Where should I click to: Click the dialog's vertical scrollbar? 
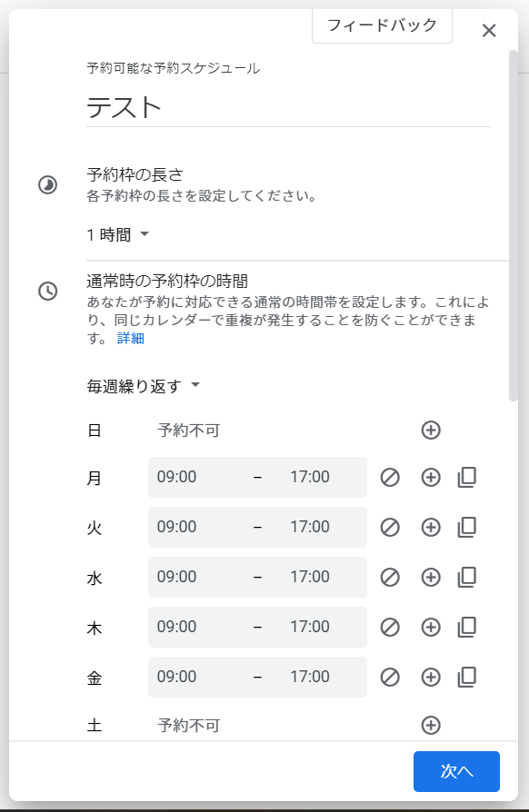[514, 225]
